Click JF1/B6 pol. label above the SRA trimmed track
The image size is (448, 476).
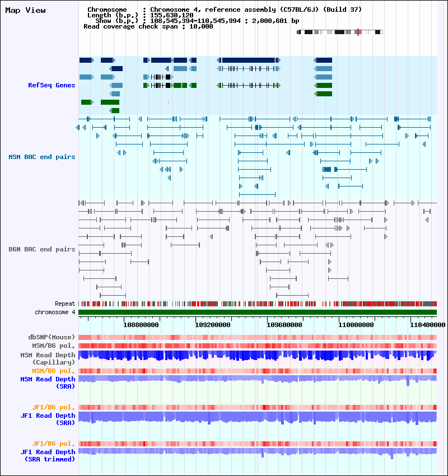coord(53,444)
